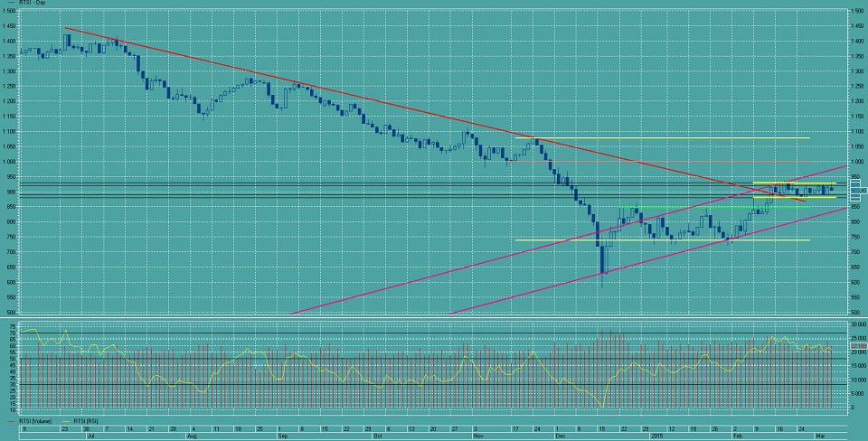Jump to Jul on the time axis

click(88, 435)
